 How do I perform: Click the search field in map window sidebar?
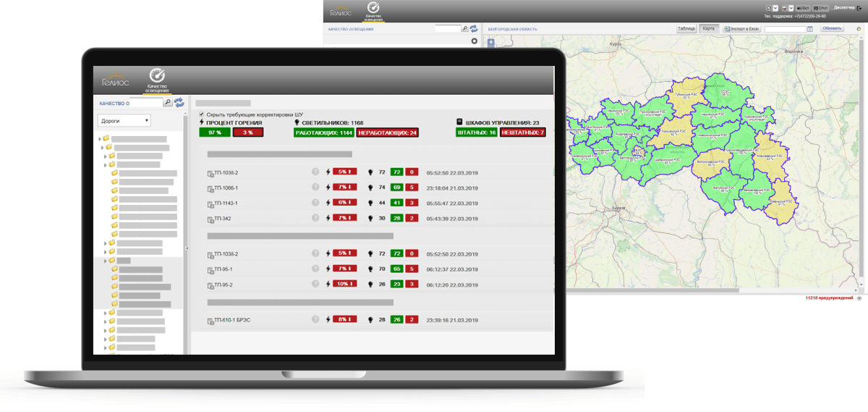448,29
